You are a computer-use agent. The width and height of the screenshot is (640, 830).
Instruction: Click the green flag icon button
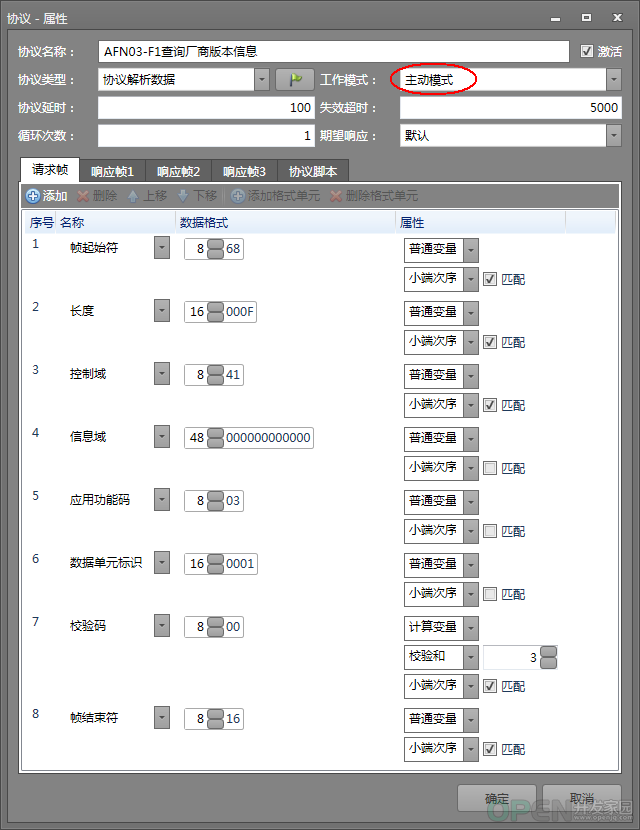click(x=295, y=80)
